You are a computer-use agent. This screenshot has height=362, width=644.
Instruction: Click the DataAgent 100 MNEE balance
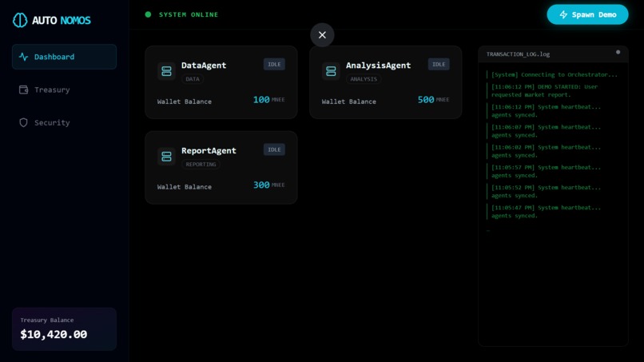tap(268, 99)
